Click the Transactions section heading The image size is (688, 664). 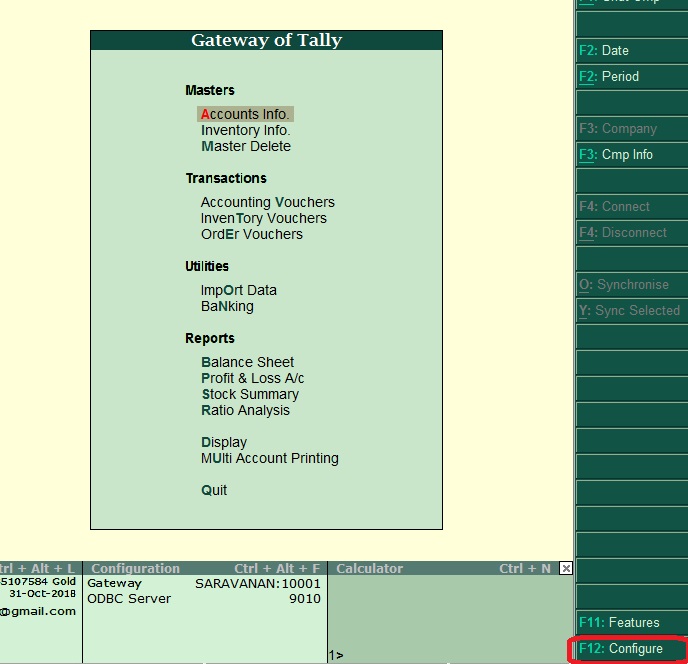pos(226,179)
